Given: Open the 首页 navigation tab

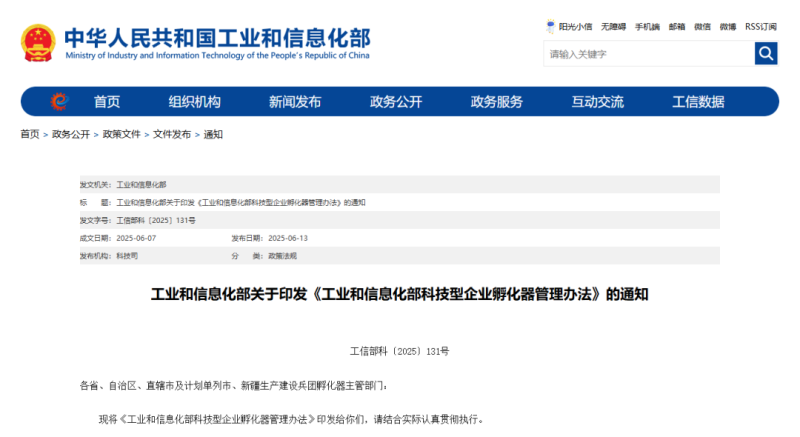Looking at the screenshot, I should (107, 101).
